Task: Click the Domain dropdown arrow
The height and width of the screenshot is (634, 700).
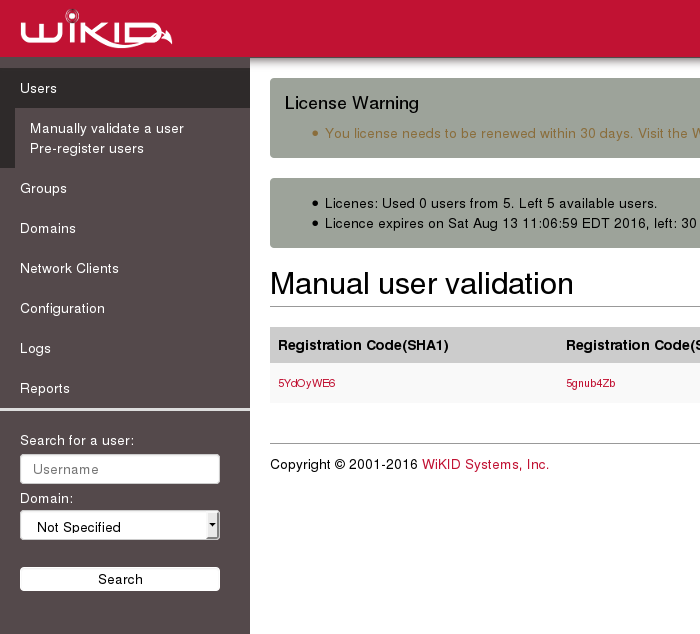Action: (x=212, y=525)
